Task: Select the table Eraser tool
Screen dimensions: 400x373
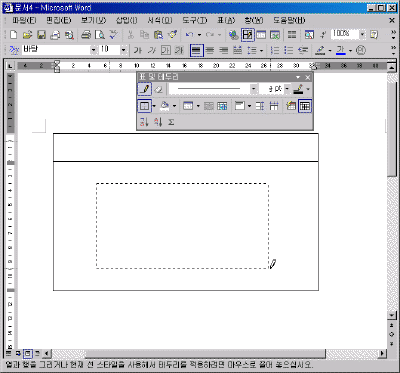Action: click(159, 89)
